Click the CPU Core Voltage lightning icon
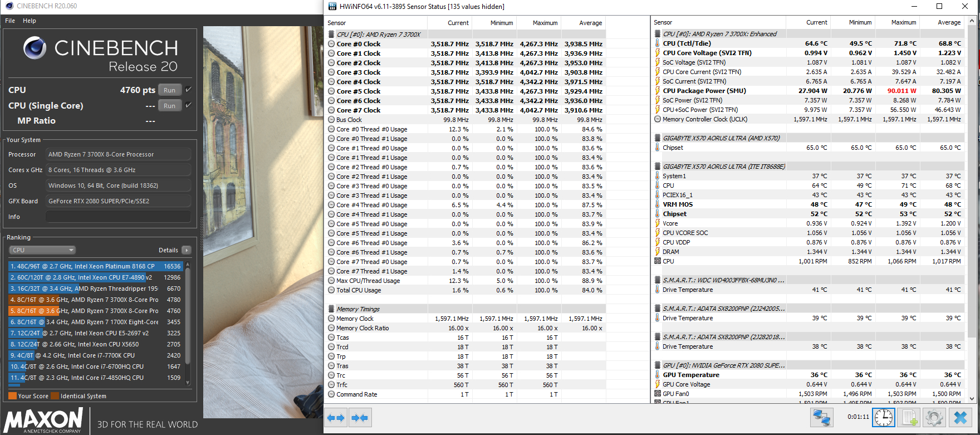Image resolution: width=980 pixels, height=435 pixels. pyautogui.click(x=658, y=53)
